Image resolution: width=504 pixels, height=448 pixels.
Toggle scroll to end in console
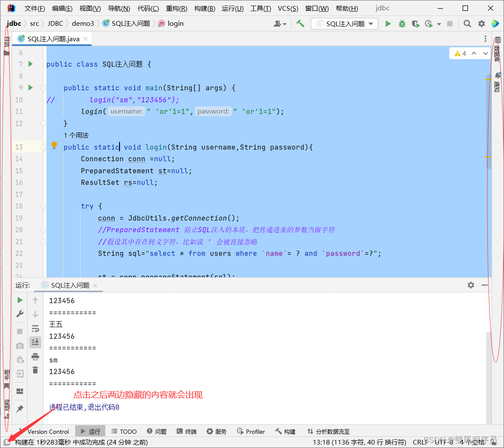[35, 342]
